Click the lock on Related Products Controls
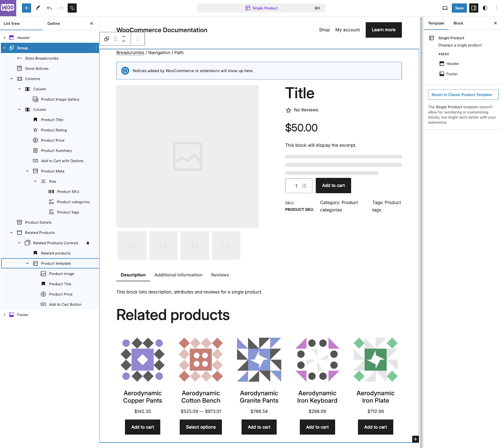 point(88,243)
